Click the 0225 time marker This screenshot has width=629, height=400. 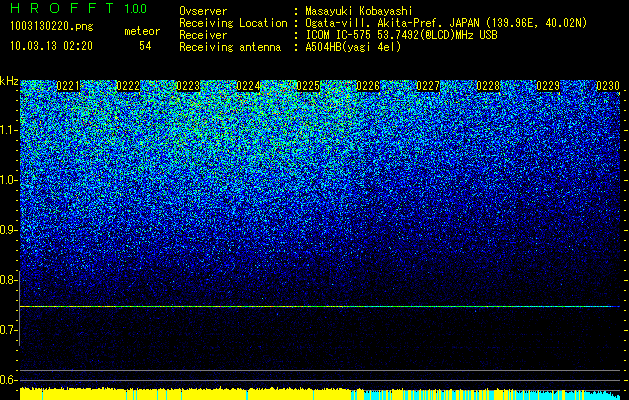308,86
